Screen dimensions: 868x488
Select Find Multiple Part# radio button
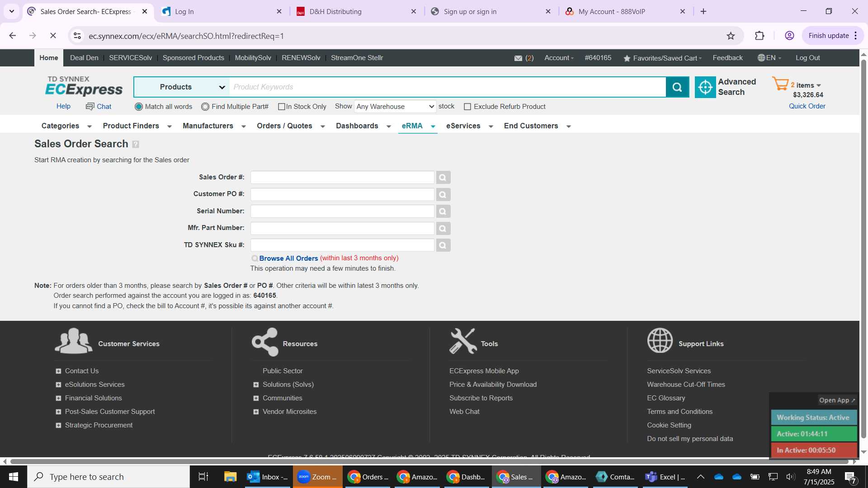(x=205, y=107)
